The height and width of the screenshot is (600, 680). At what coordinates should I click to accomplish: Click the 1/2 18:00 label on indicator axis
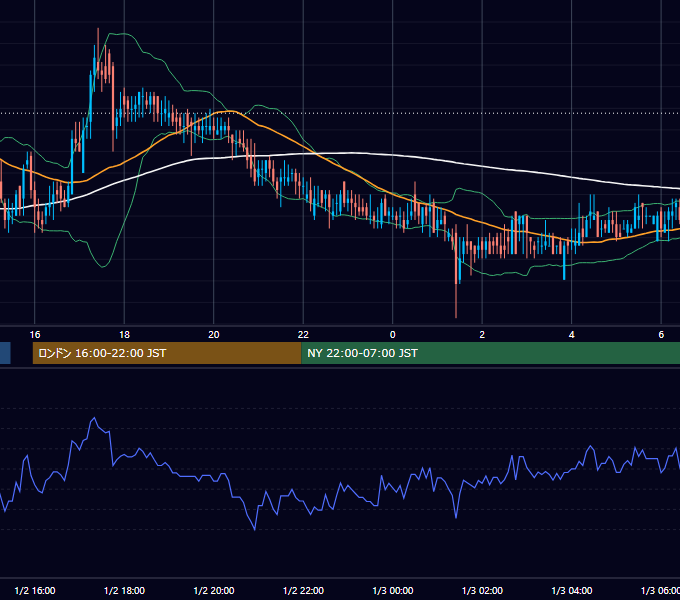click(124, 590)
